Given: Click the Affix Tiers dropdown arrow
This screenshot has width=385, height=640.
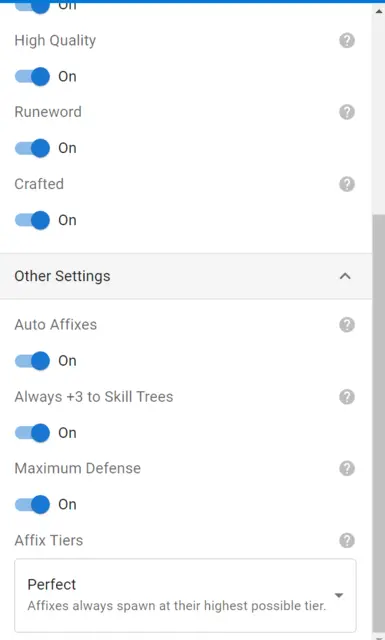Looking at the screenshot, I should point(338,596).
